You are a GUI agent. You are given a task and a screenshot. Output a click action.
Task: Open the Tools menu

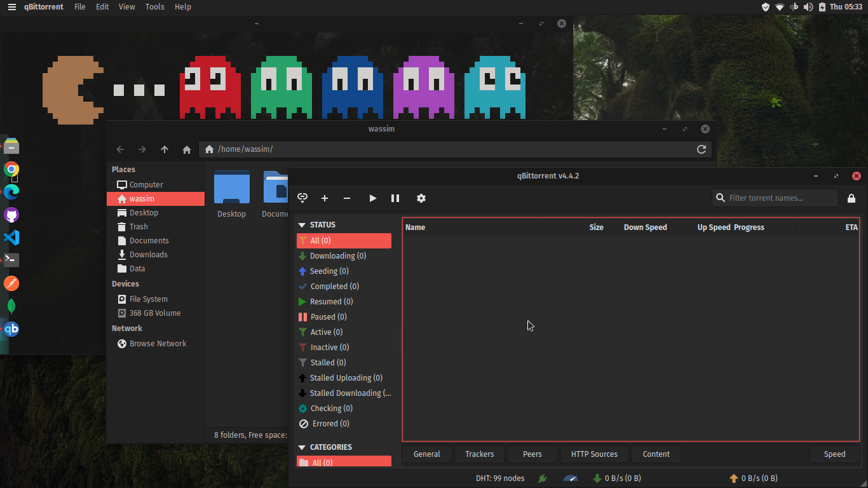pos(155,7)
